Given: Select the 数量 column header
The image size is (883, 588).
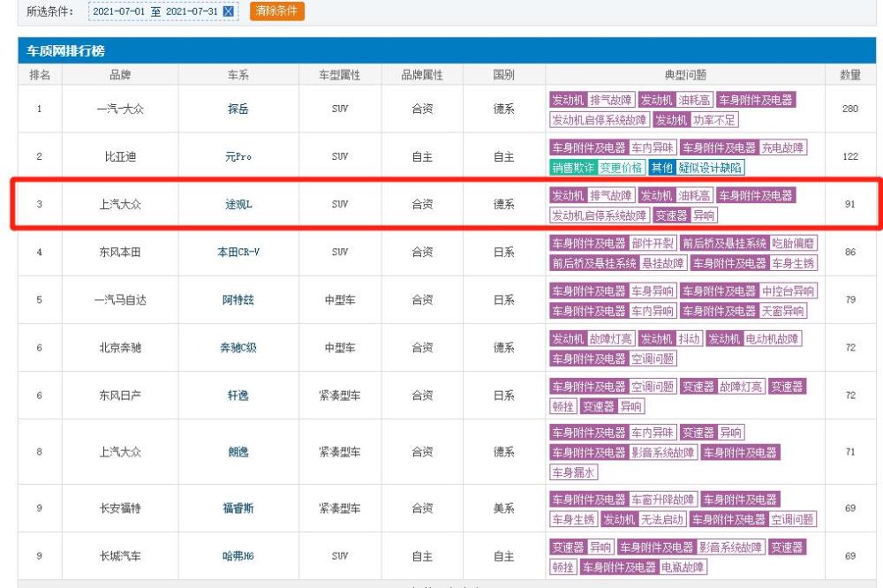Looking at the screenshot, I should [x=850, y=75].
